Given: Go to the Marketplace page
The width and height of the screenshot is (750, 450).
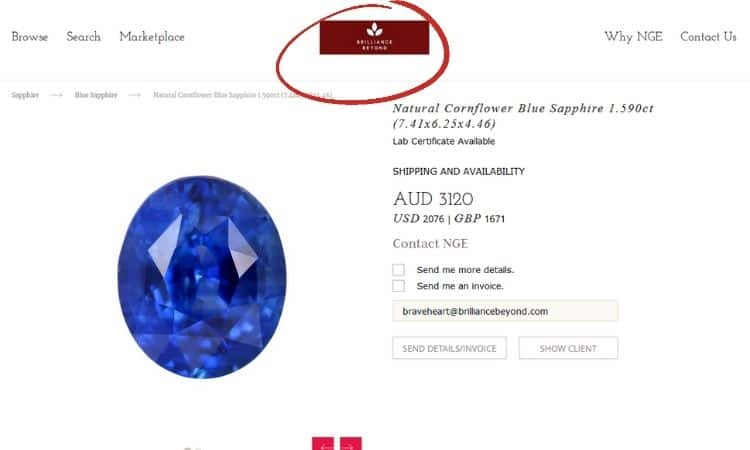Looking at the screenshot, I should [x=152, y=37].
